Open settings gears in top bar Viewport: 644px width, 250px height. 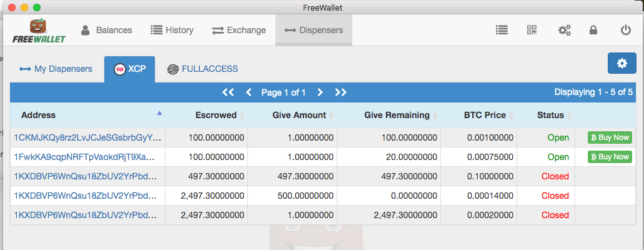(564, 30)
